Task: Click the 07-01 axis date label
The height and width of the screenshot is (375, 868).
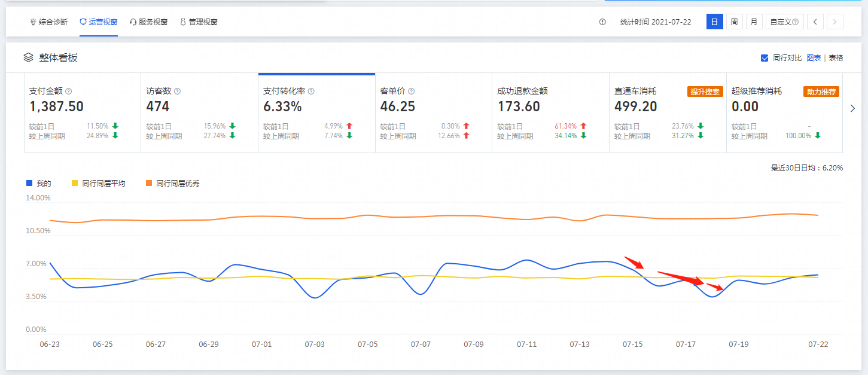Action: click(261, 344)
